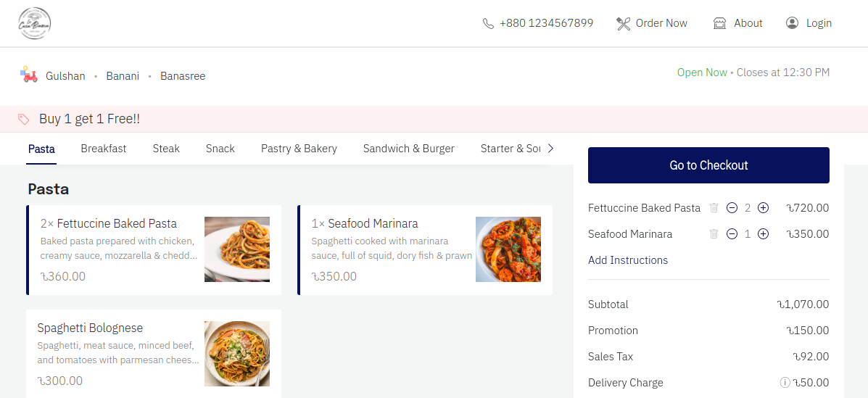Decrease Seafood Marinara quantity
Viewport: 868px width, 398px height.
pyautogui.click(x=732, y=234)
